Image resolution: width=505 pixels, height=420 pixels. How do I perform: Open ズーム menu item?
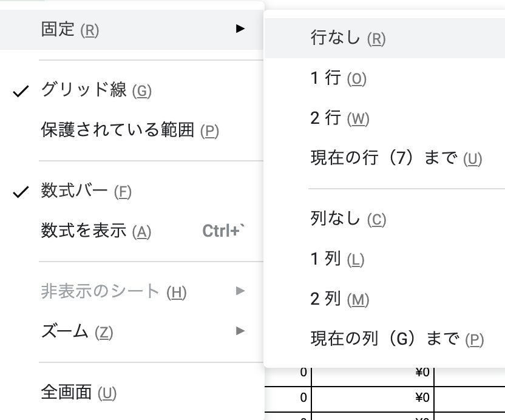pyautogui.click(x=76, y=332)
